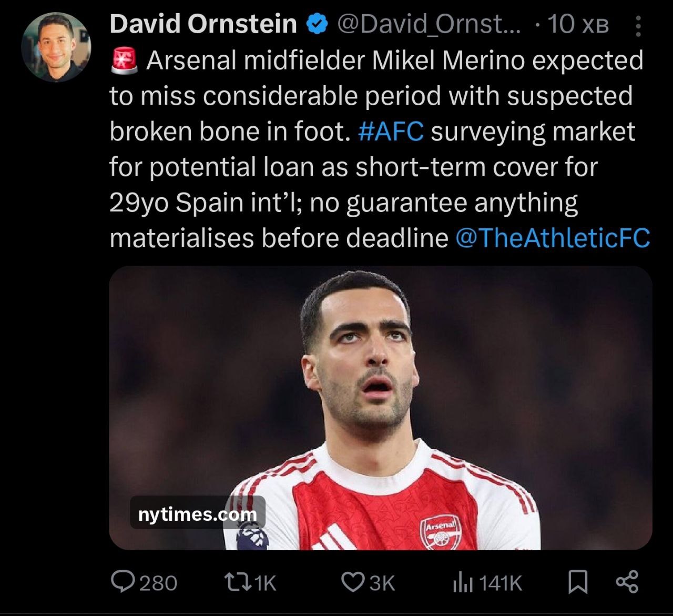Click the reply speech bubble icon

(122, 582)
